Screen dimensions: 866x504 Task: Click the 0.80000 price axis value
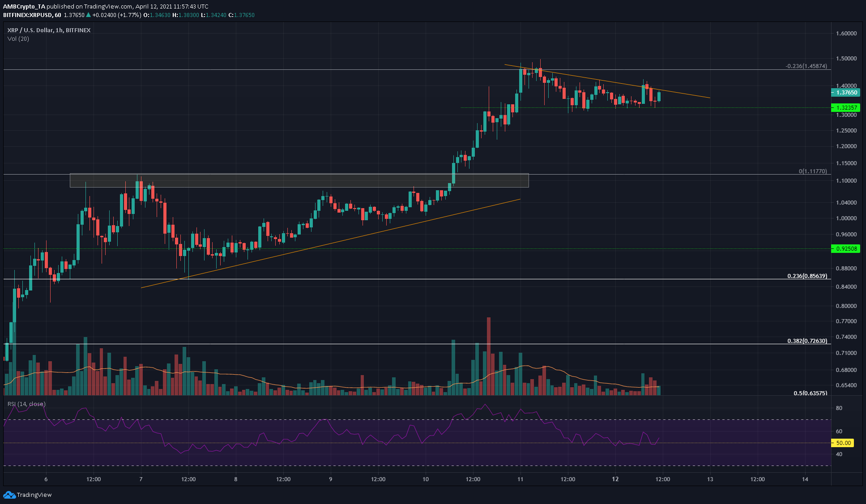tap(846, 306)
